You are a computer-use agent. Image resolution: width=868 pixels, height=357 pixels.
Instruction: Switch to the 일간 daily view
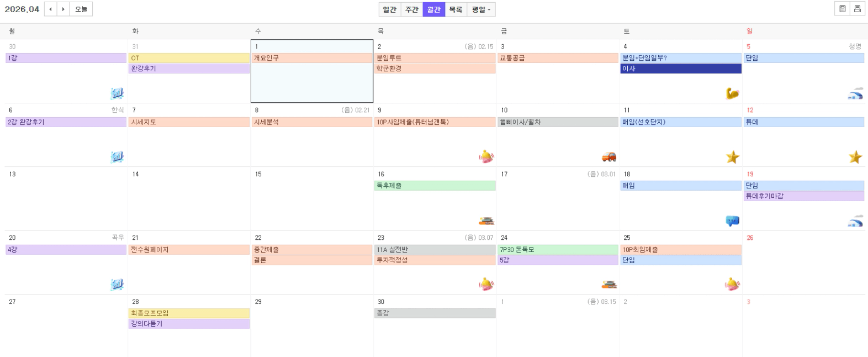pos(390,9)
